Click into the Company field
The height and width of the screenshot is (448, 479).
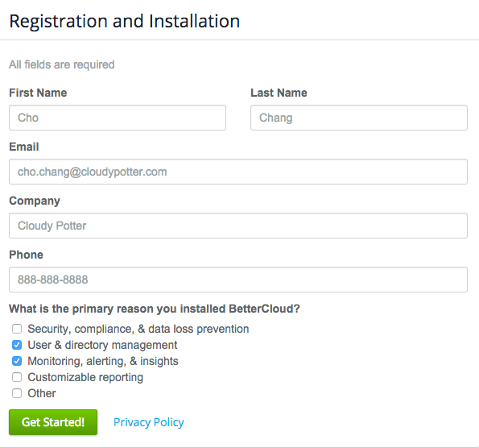pyautogui.click(x=238, y=226)
